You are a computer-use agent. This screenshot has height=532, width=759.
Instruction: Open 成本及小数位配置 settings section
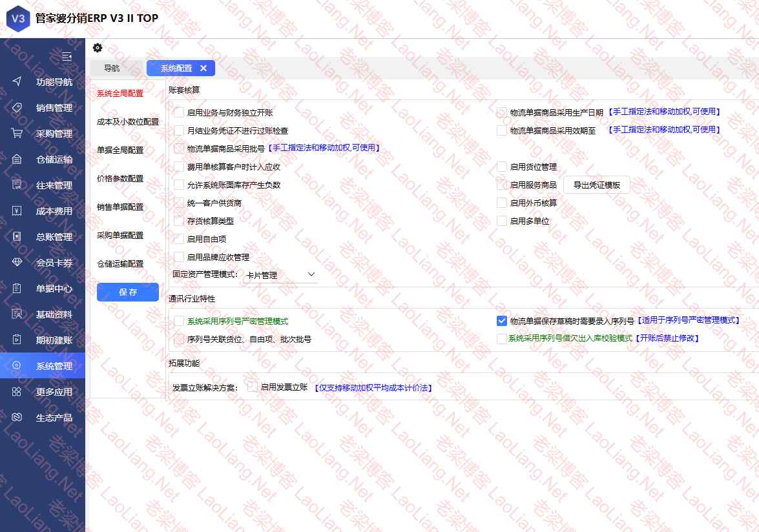click(x=128, y=121)
